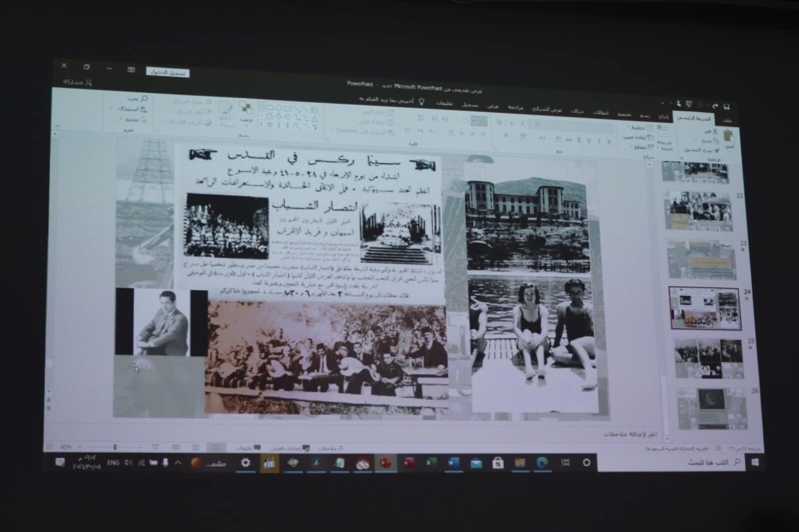This screenshot has height=532, width=799.
Task: Toggle Comments (تعليقات) pane in status bar
Action: pos(249,448)
